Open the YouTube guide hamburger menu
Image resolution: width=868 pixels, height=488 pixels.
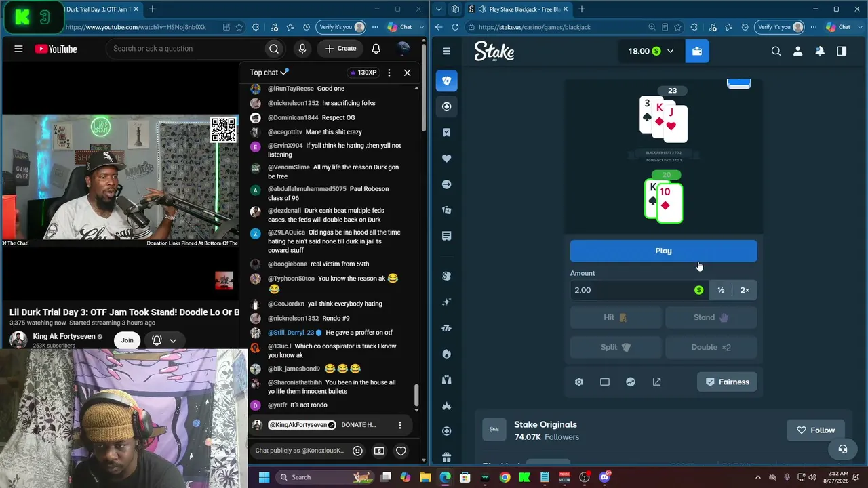coord(18,49)
